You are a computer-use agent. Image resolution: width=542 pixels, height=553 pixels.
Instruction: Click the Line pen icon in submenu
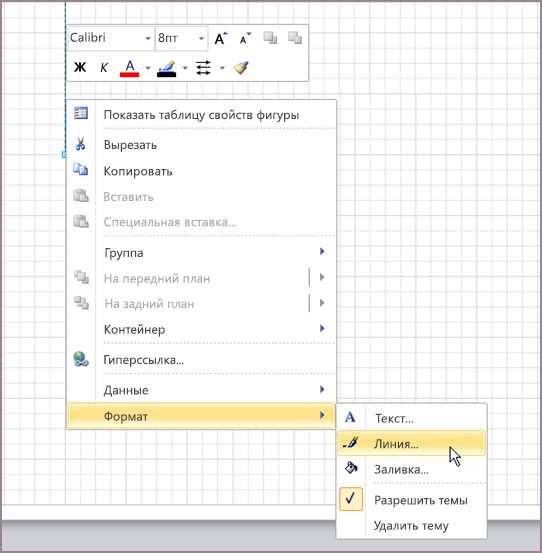(x=351, y=442)
